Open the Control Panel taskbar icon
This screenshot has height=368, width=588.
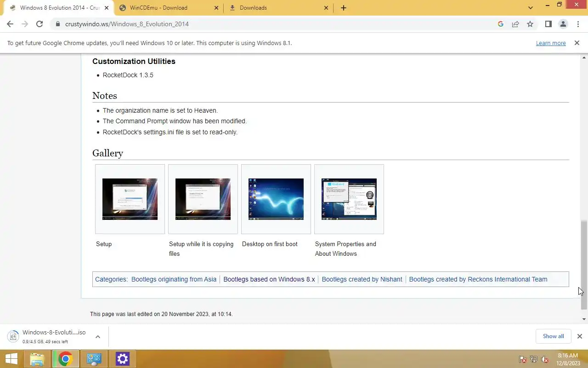coord(94,359)
